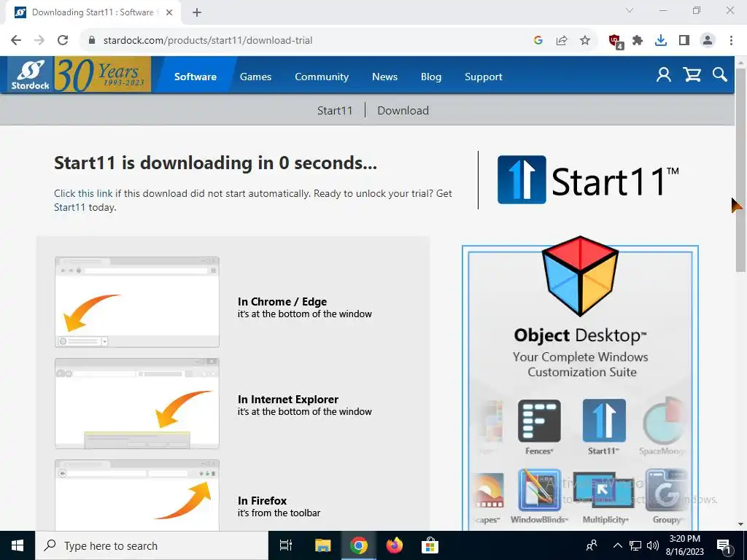Click the volume speaker tray icon

[653, 545]
